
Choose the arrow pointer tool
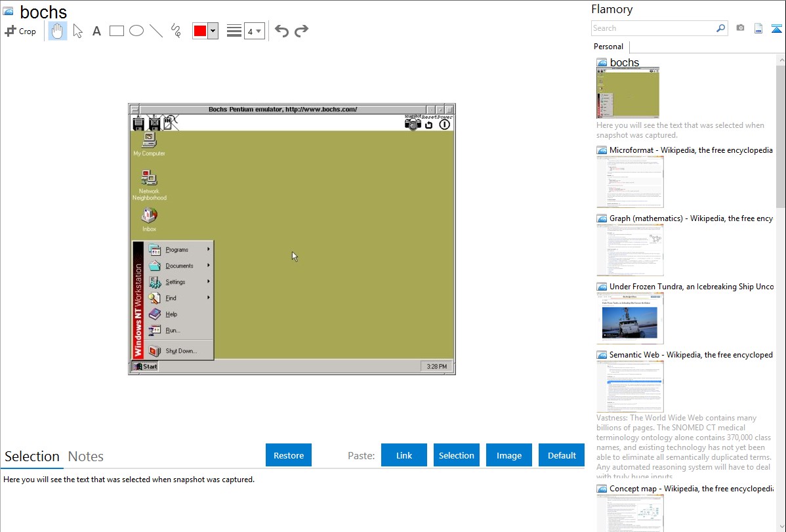click(77, 31)
